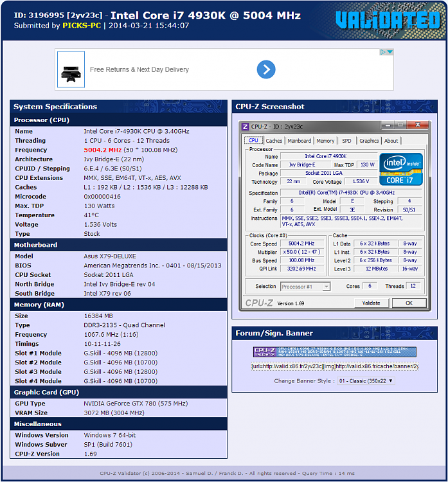Image resolution: width=448 pixels, height=482 pixels.
Task: Open the Change Banner Style dropdown
Action: pyautogui.click(x=366, y=381)
